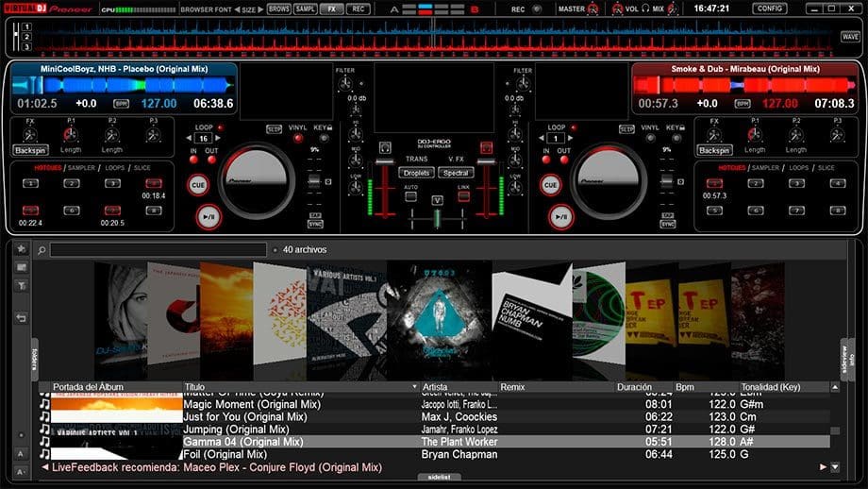This screenshot has height=489, width=868.
Task: Toggle left channel headphone cue
Action: point(385,147)
